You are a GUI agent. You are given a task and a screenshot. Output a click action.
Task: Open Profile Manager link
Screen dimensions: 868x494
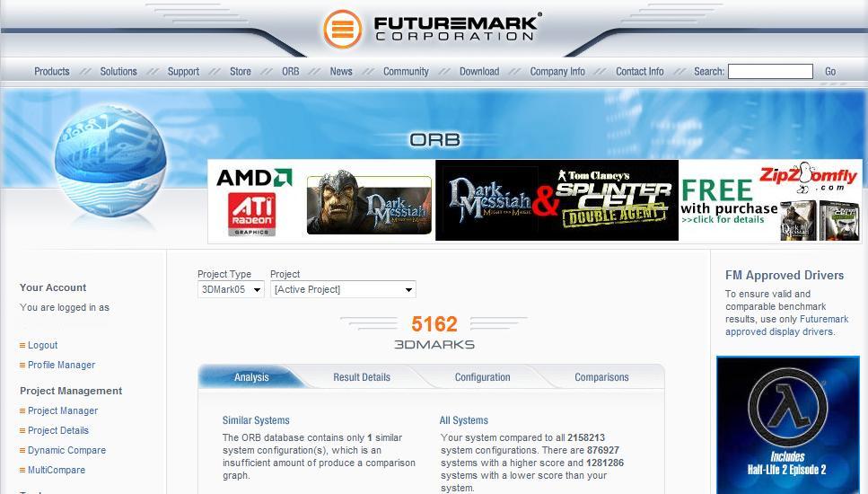(x=61, y=365)
